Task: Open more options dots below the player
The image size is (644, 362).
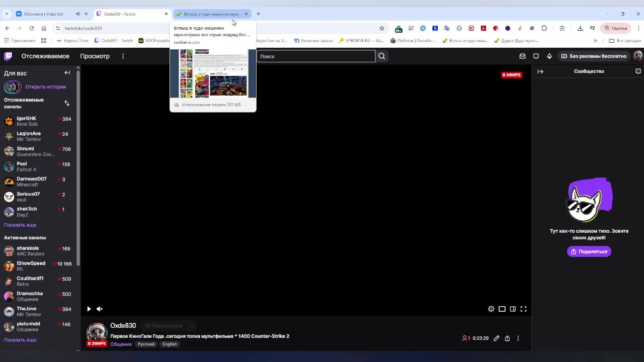Action: click(x=518, y=338)
